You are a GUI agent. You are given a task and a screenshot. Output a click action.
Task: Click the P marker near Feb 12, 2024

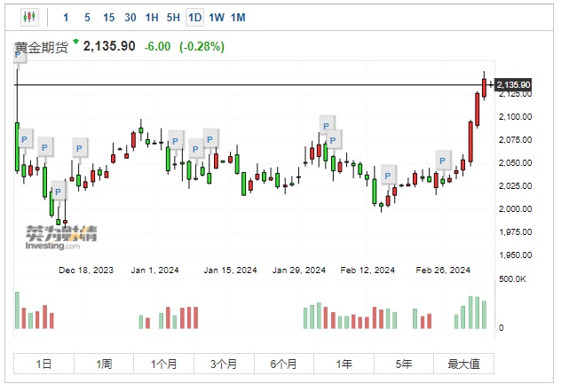(389, 173)
